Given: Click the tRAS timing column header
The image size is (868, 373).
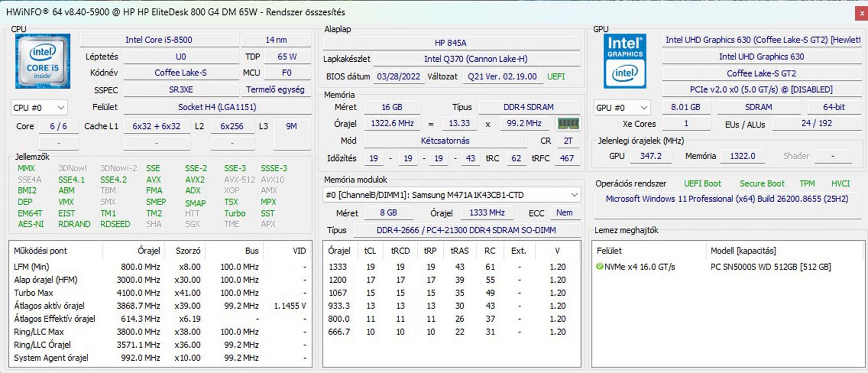Looking at the screenshot, I should click(x=459, y=251).
